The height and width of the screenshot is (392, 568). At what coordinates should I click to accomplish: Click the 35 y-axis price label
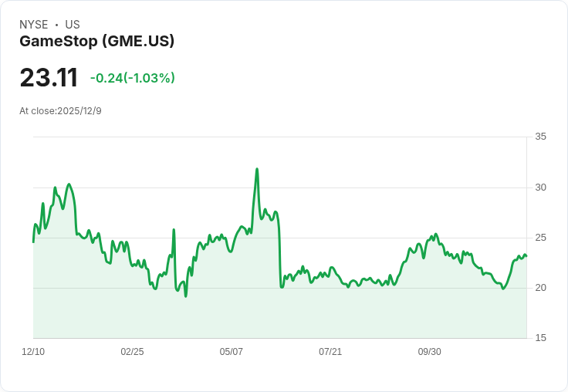coord(540,137)
